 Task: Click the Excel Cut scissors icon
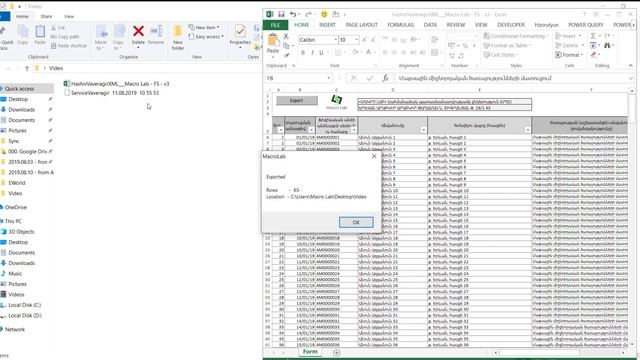click(x=286, y=37)
